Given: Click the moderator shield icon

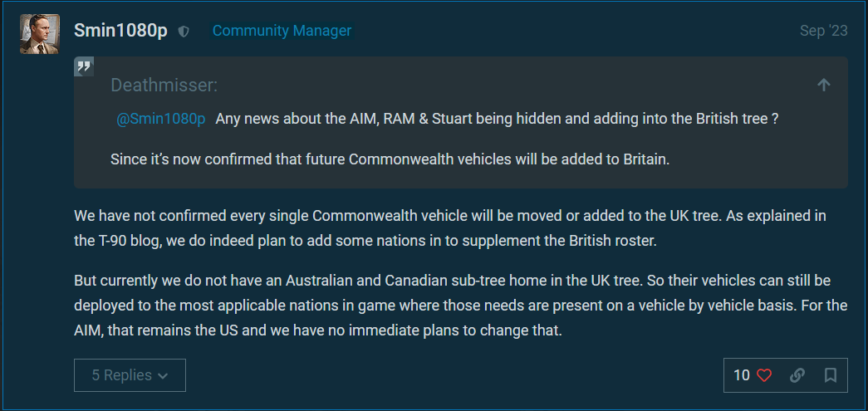Looking at the screenshot, I should (184, 32).
